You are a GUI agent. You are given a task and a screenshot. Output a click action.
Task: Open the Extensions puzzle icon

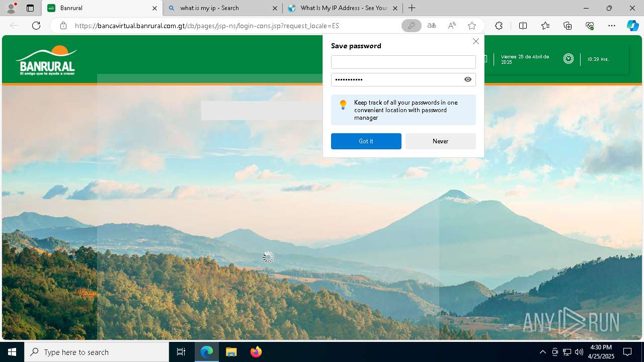tap(499, 26)
